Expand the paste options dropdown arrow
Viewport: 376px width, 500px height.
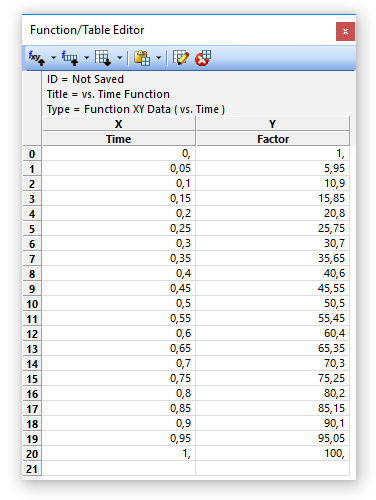coord(159,58)
